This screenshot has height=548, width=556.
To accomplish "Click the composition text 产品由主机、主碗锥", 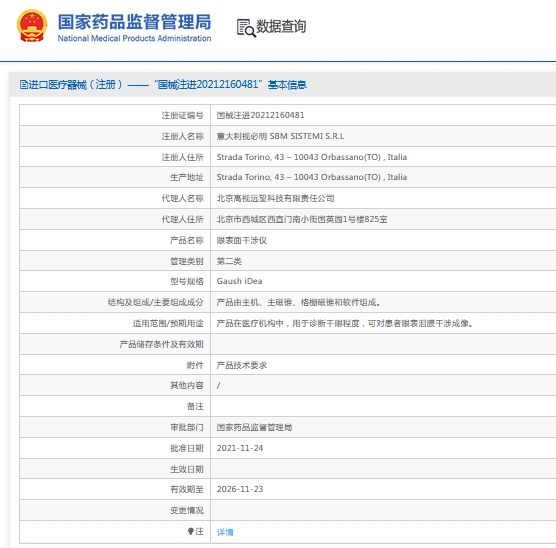I will click(x=298, y=302).
